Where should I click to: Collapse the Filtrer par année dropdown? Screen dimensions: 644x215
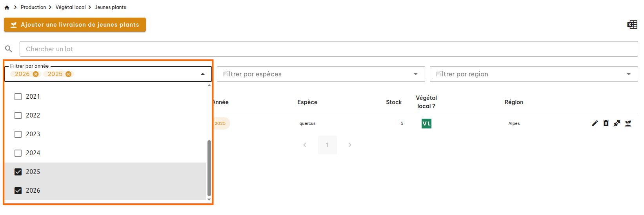203,74
